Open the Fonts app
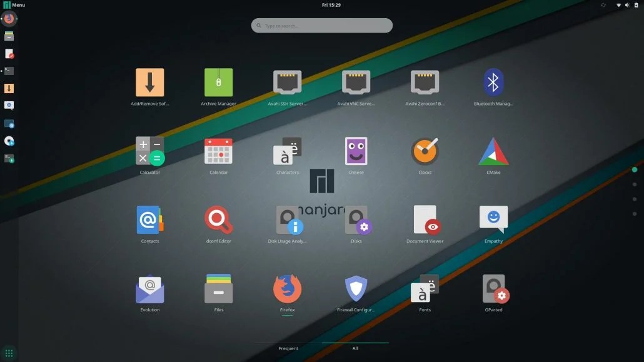Screen dimensions: 644x362 tap(425, 293)
